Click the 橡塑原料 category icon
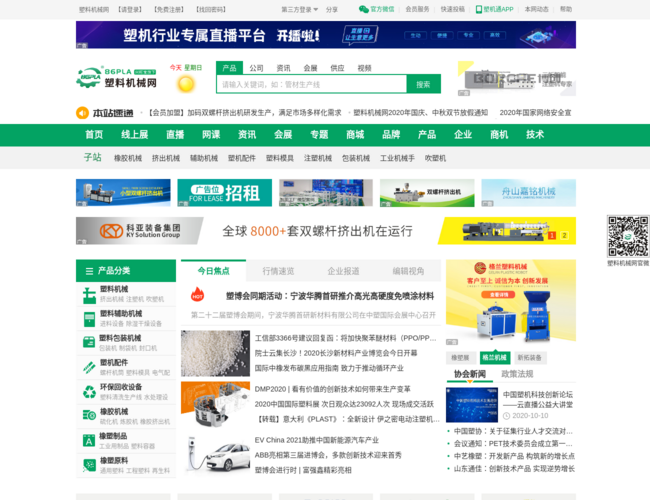 pos(89,465)
